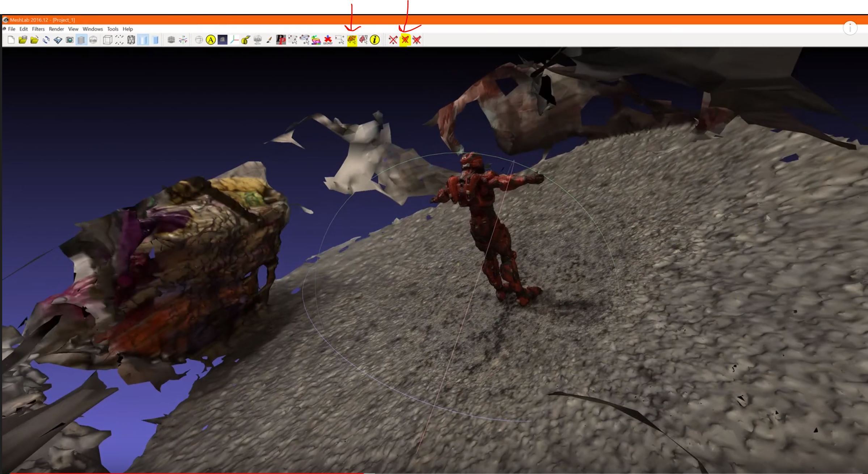The image size is (868, 474).
Task: Select faces in rectangular region tool
Action: pos(352,40)
